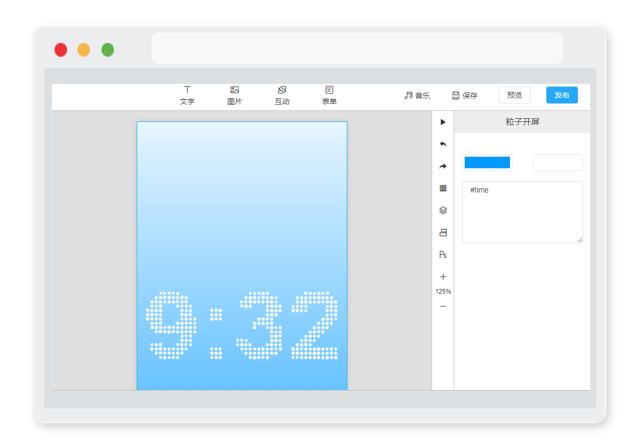640x440 pixels.
Task: Import a PSD with Ps icon
Action: click(443, 255)
